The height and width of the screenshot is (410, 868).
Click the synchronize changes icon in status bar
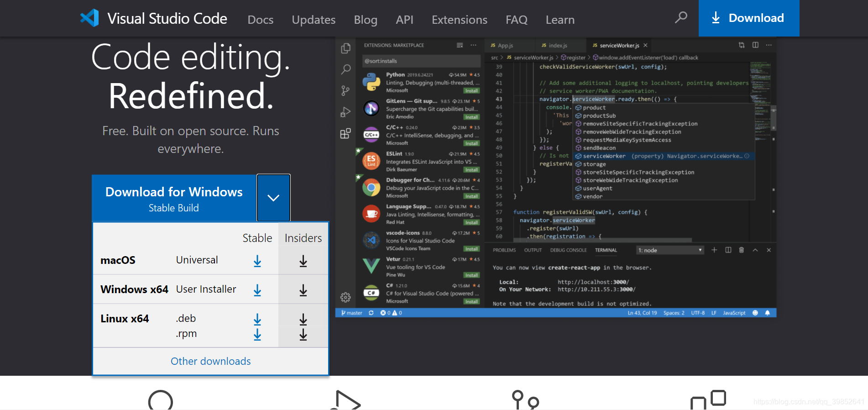[x=371, y=313]
